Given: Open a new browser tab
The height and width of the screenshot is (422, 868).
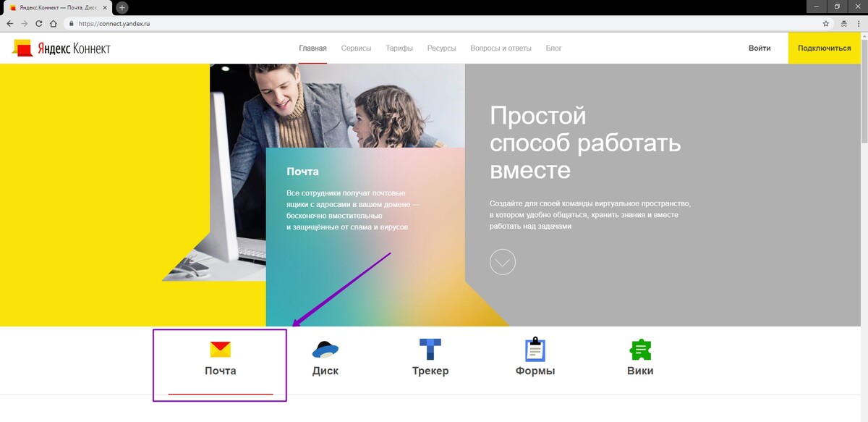Looking at the screenshot, I should click(122, 7).
